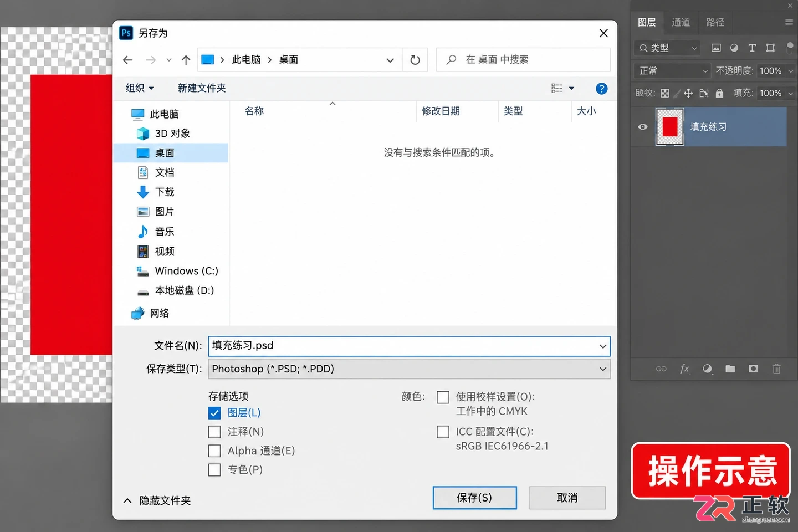Create a new layer group folder
This screenshot has height=532, width=798.
tap(730, 369)
